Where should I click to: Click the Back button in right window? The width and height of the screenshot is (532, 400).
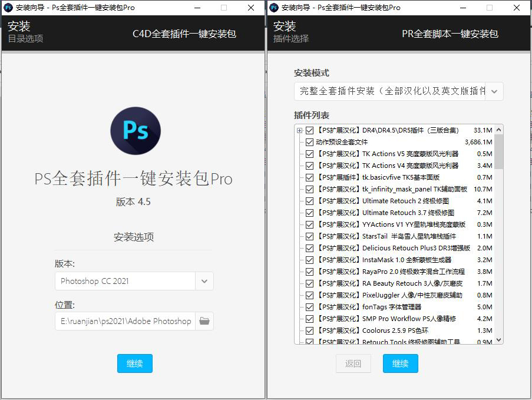click(x=353, y=363)
